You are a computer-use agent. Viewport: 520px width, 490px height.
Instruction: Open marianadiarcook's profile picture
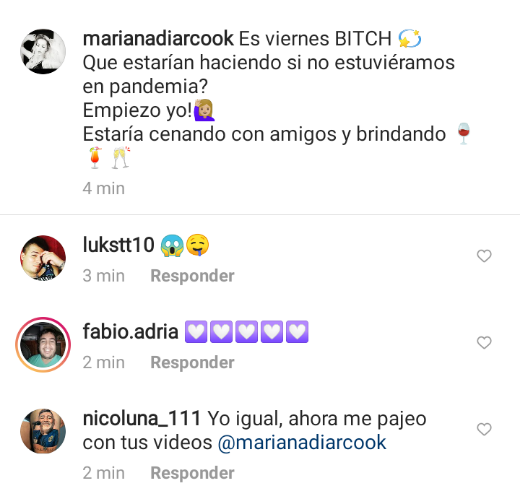43,51
